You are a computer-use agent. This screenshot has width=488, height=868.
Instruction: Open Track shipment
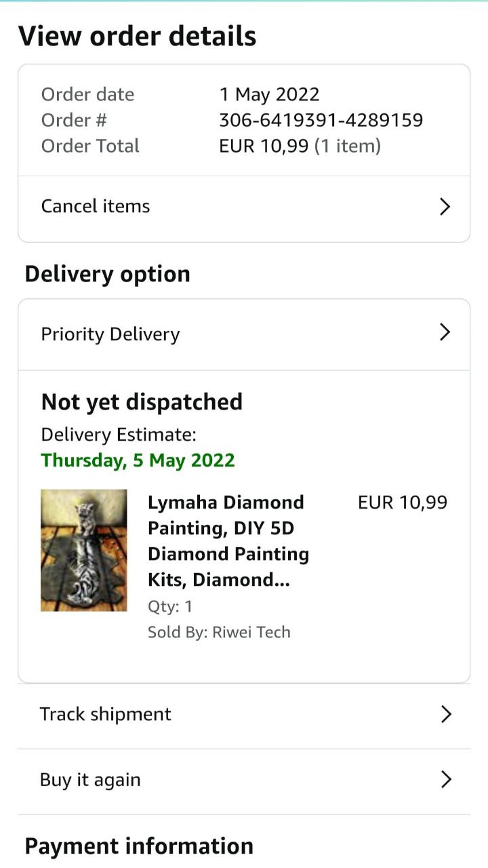(x=106, y=714)
